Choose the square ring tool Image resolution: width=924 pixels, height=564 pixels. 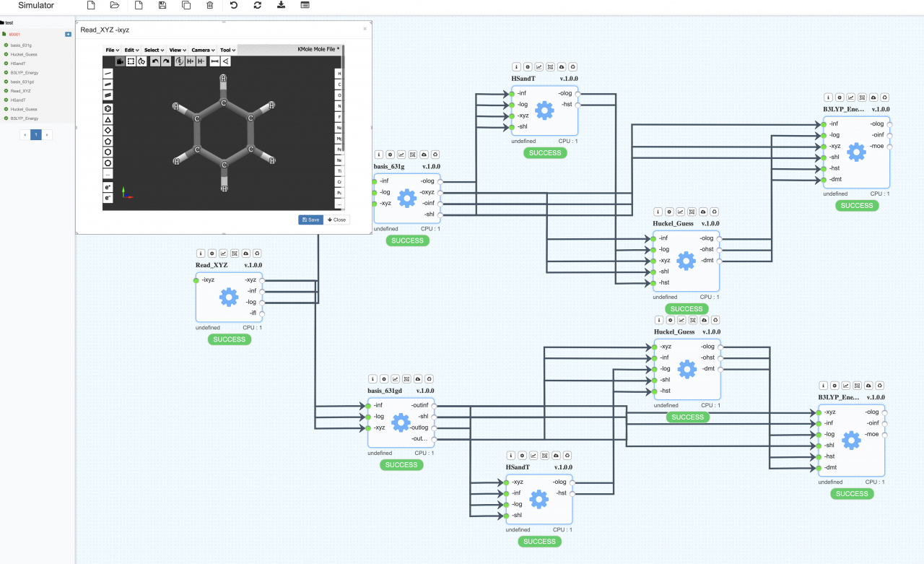point(108,130)
